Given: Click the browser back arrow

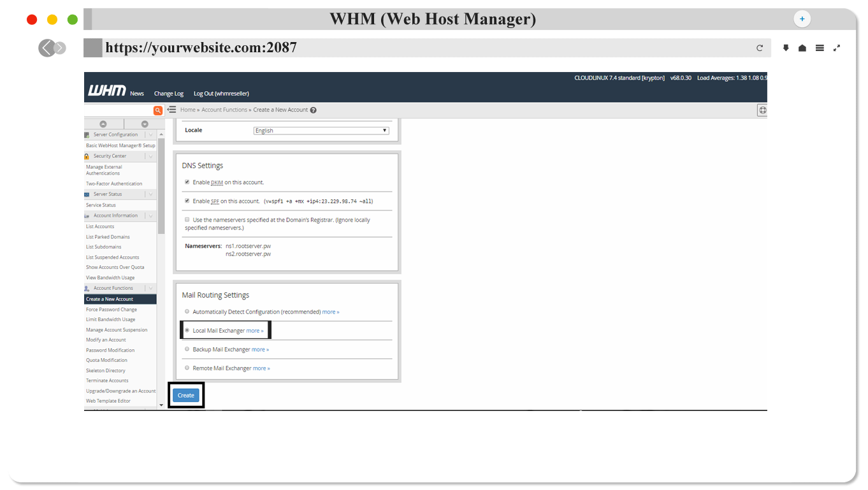Looking at the screenshot, I should (x=47, y=48).
